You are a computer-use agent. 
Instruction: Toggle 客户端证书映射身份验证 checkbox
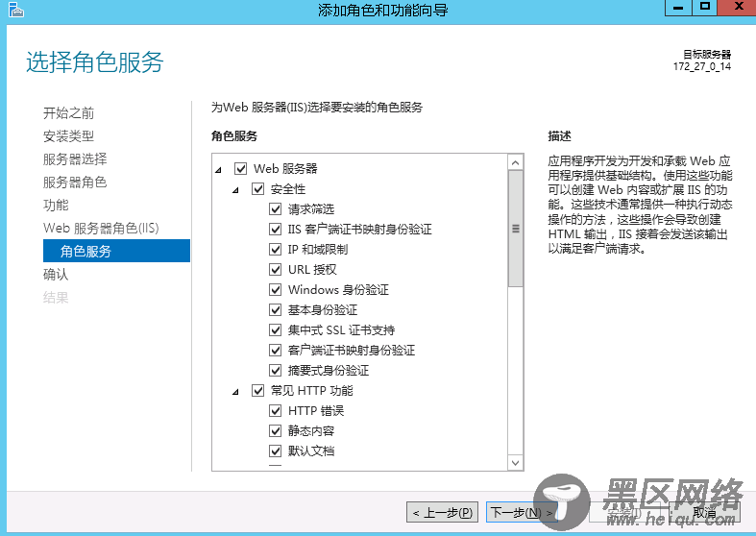click(x=276, y=351)
